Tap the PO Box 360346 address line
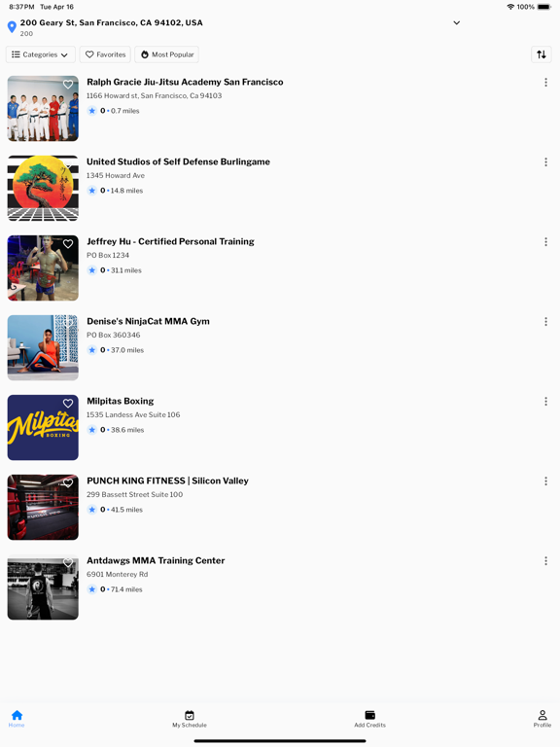 114,335
